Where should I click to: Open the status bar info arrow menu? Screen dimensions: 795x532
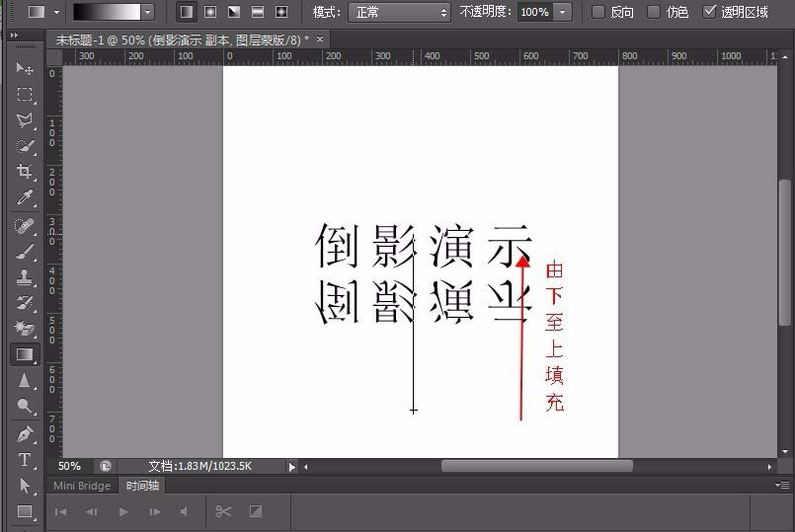click(291, 467)
